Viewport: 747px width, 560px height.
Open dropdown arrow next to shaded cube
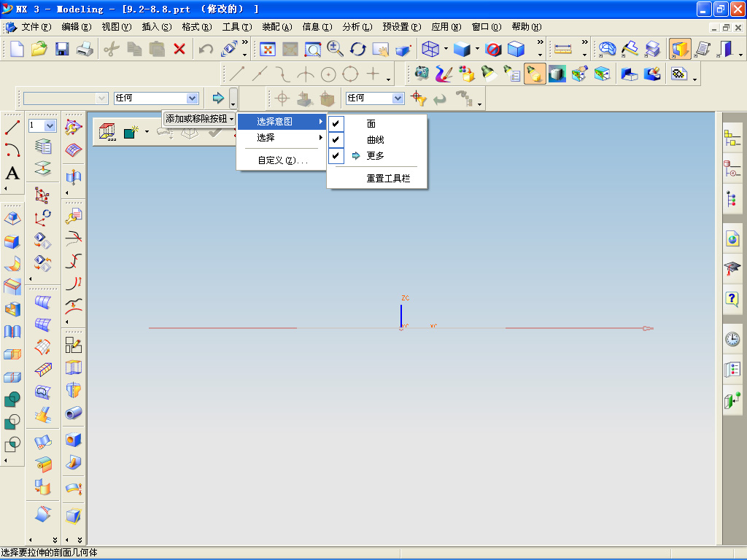pos(477,49)
